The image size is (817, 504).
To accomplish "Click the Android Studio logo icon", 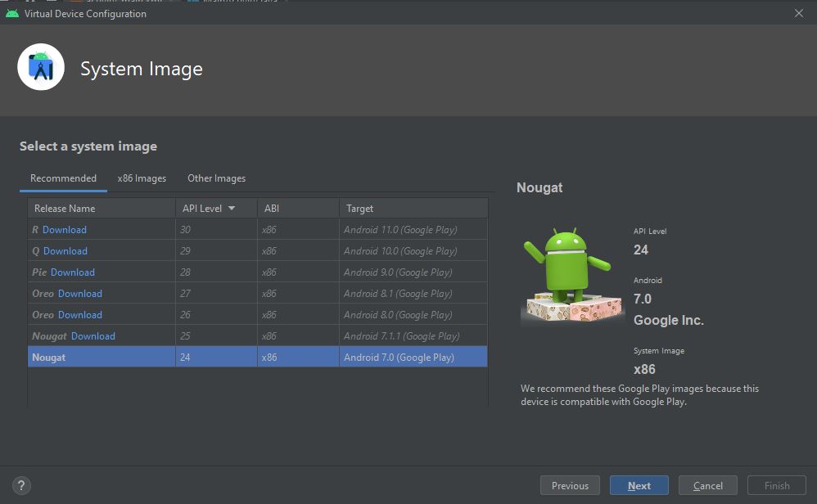I will 41,67.
